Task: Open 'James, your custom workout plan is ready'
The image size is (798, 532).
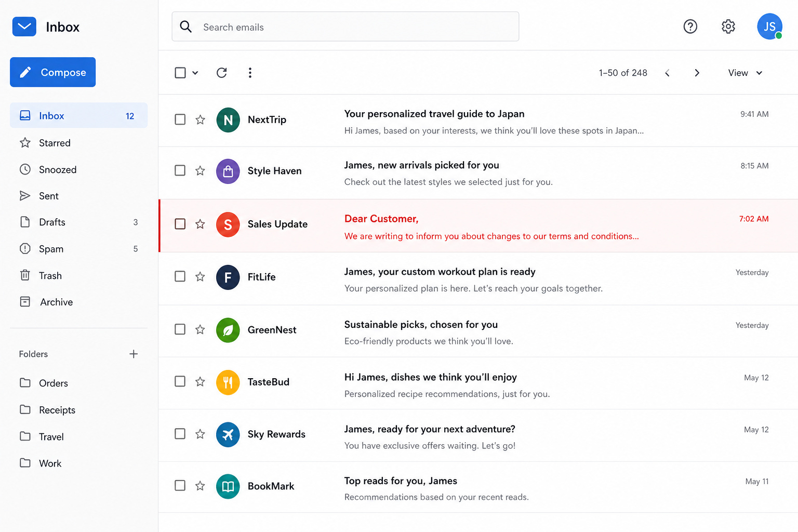Action: [x=440, y=272]
